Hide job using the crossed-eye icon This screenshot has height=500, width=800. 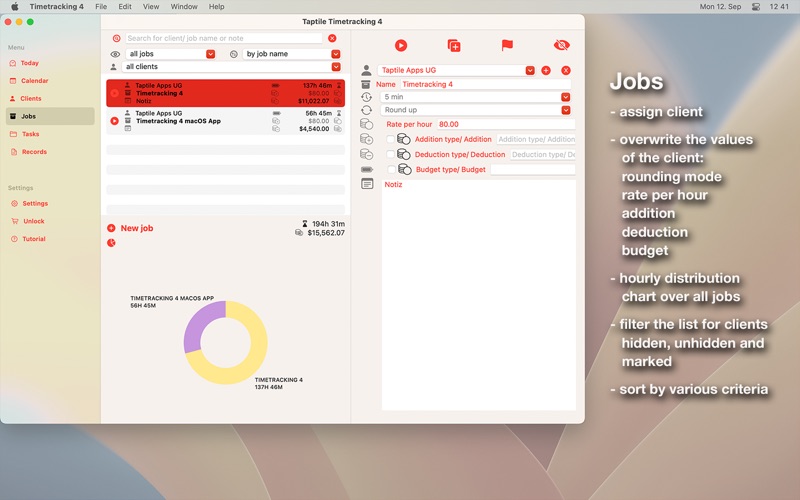click(561, 45)
